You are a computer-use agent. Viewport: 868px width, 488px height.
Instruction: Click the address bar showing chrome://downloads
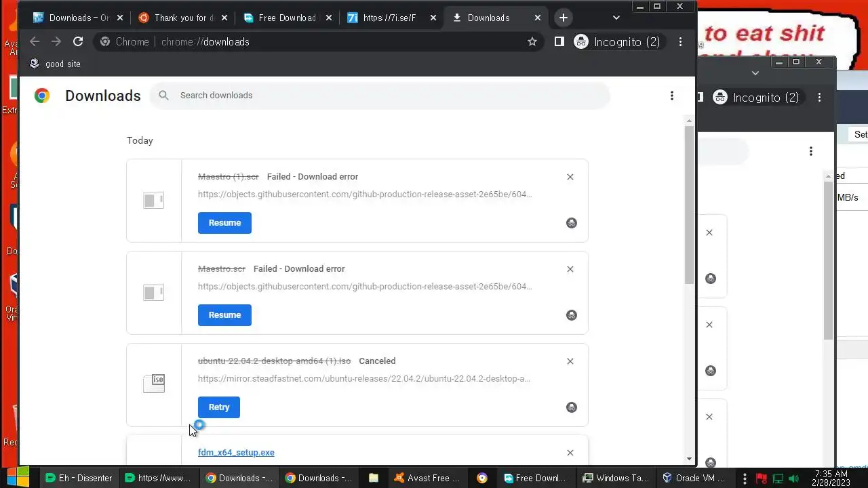(319, 41)
